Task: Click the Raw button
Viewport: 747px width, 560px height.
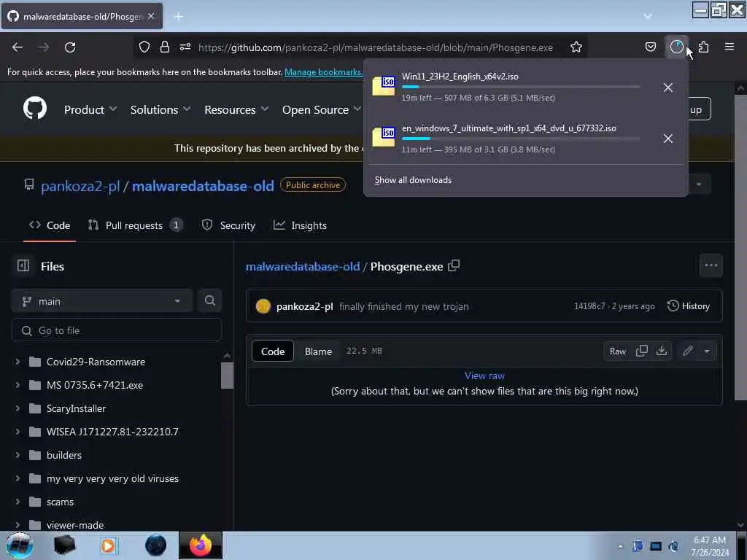Action: 617,351
